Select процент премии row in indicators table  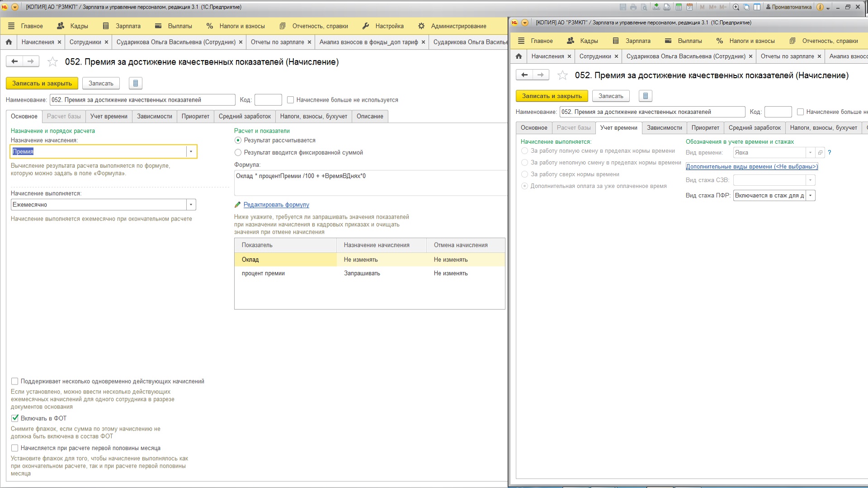pyautogui.click(x=370, y=273)
